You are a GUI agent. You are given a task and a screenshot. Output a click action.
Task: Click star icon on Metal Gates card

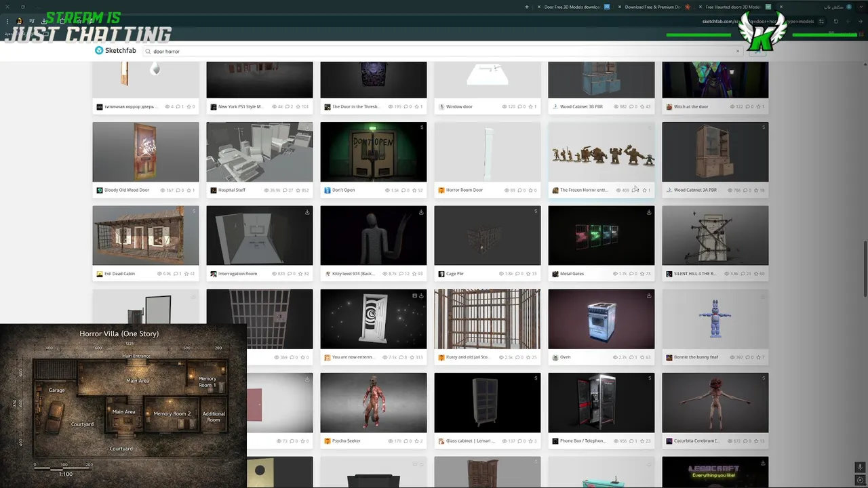tap(642, 274)
